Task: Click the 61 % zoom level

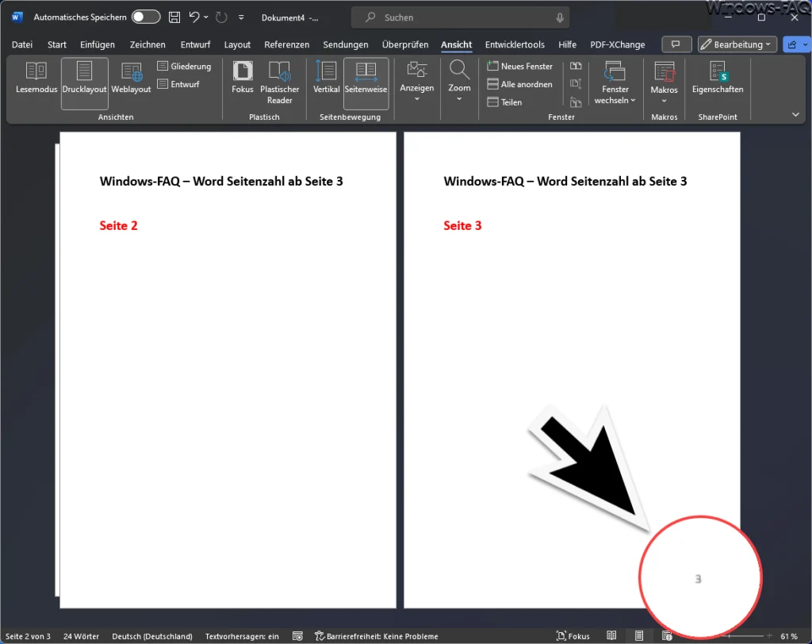Action: [789, 636]
